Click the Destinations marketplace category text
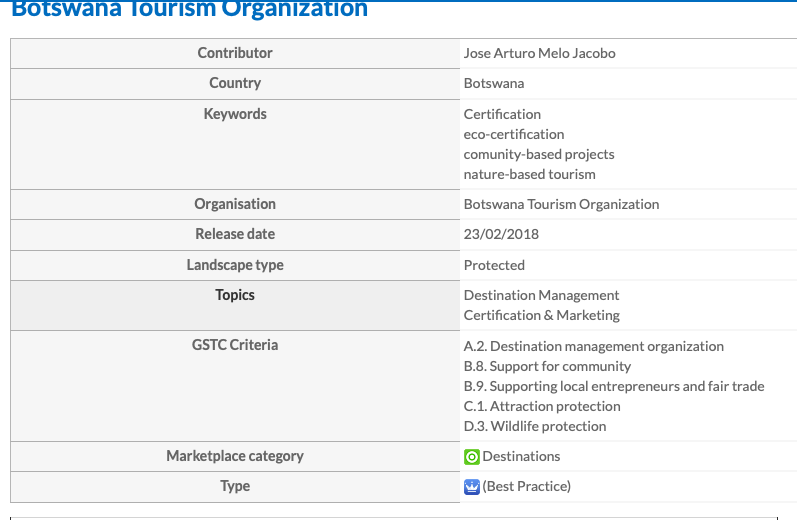 pos(521,456)
